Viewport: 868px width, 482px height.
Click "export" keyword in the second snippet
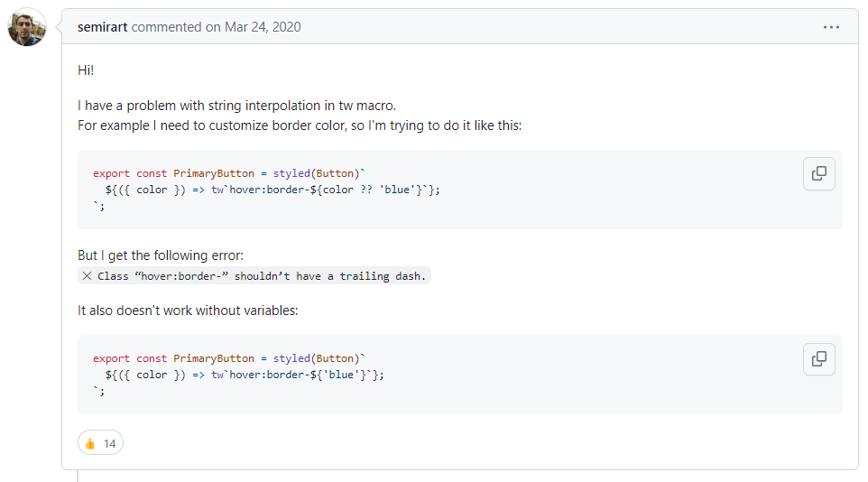[x=111, y=358]
